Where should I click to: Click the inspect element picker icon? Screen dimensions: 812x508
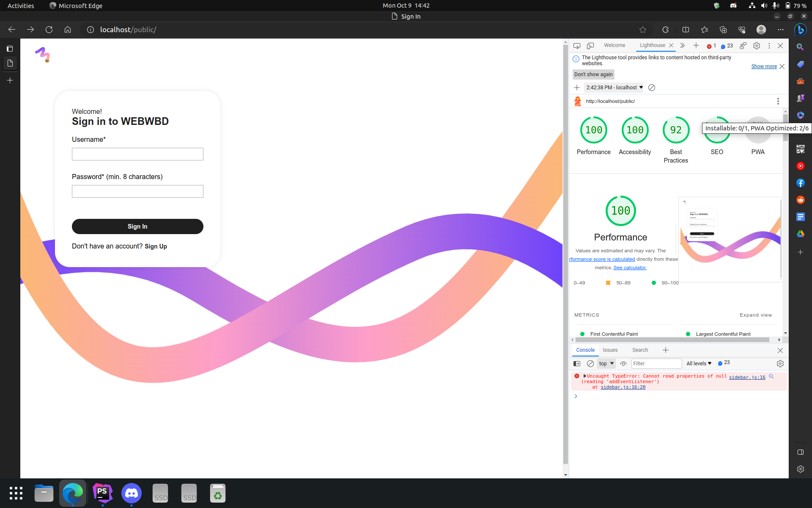pos(577,46)
